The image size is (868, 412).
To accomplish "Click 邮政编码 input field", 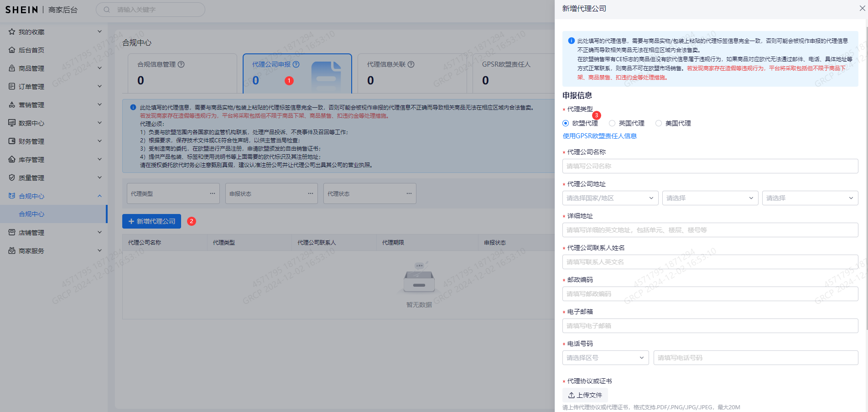I will [x=710, y=294].
